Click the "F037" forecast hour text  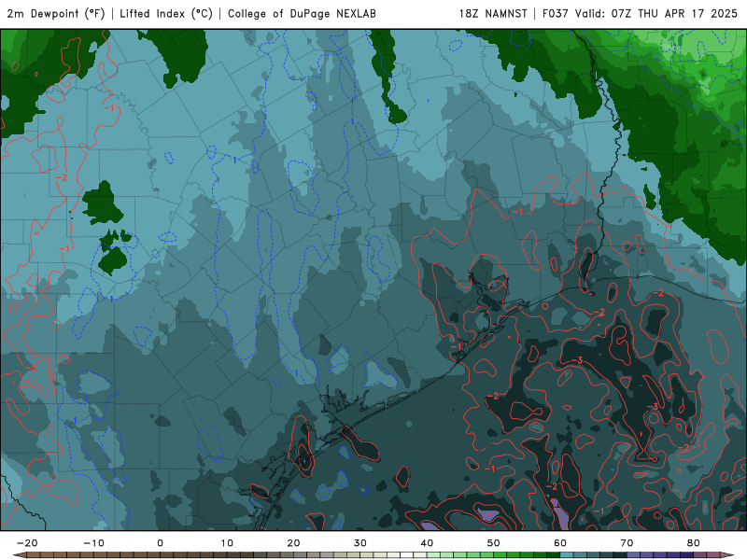(x=556, y=14)
